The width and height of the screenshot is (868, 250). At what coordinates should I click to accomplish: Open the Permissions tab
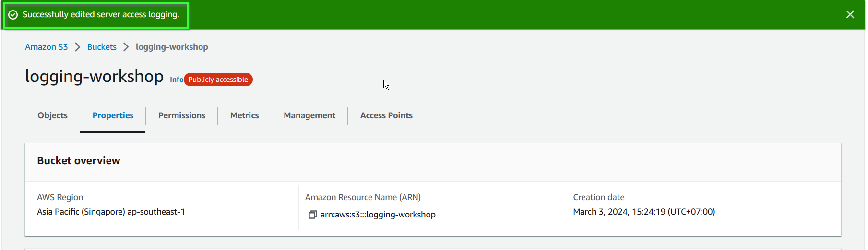point(182,115)
